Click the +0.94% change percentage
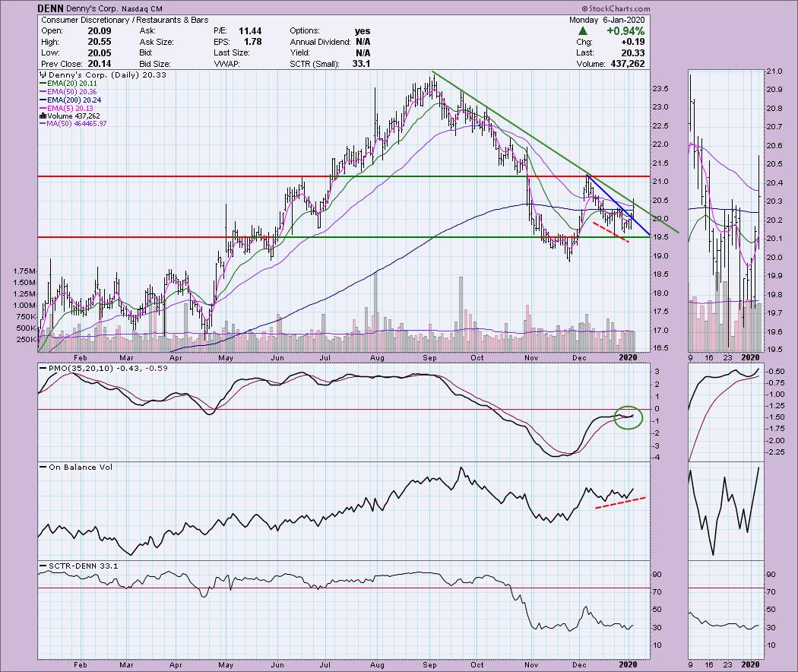The width and height of the screenshot is (798, 672). [x=625, y=31]
